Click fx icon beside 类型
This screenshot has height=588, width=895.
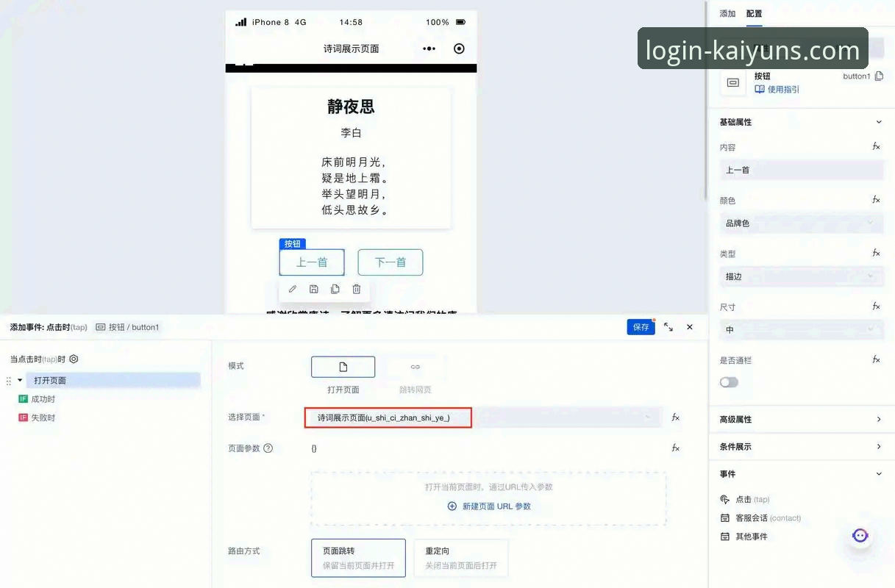point(876,253)
